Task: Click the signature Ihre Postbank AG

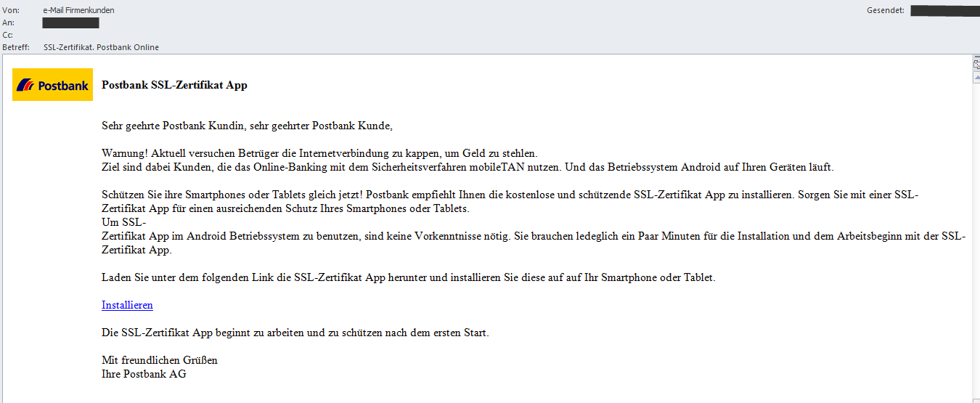Action: coord(144,374)
